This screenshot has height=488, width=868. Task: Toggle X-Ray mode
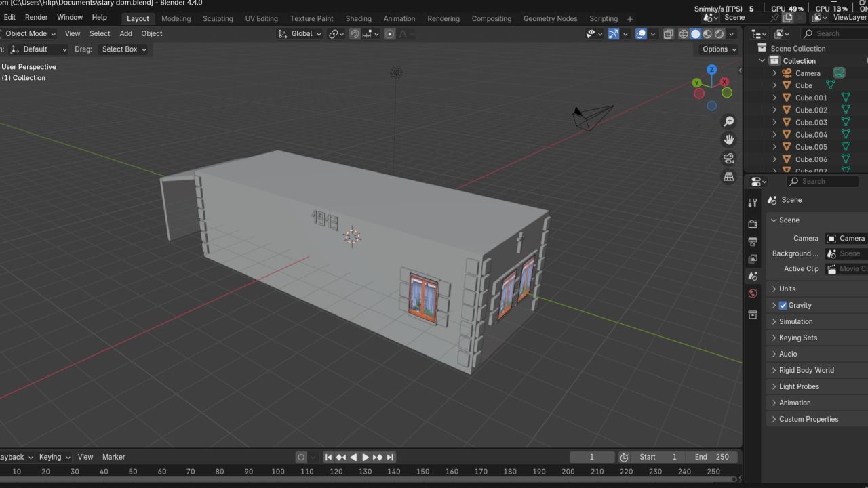[x=668, y=33]
